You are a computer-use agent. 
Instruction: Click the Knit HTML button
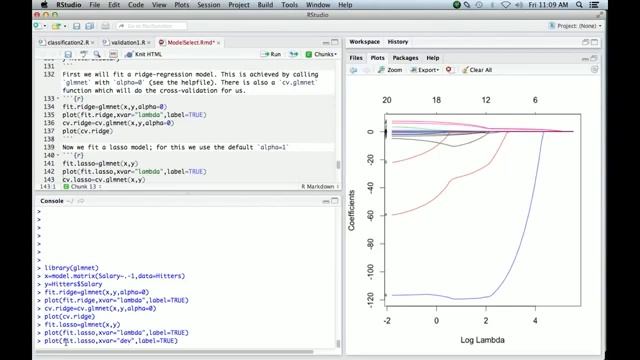click(x=144, y=54)
